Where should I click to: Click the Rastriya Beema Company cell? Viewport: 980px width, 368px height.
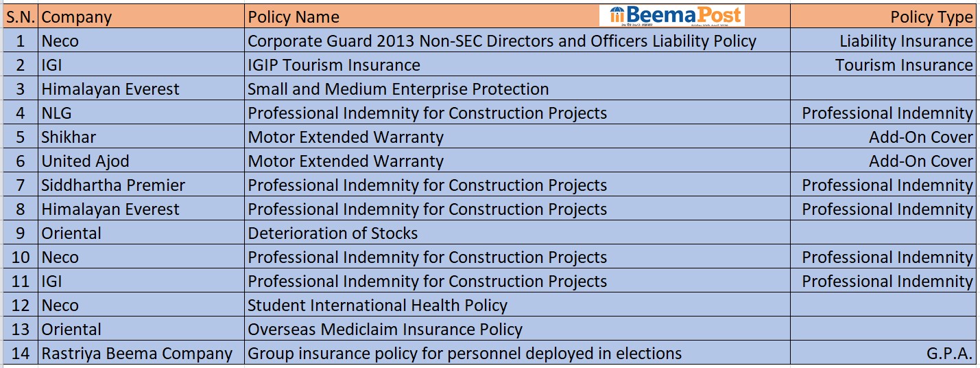click(x=137, y=354)
